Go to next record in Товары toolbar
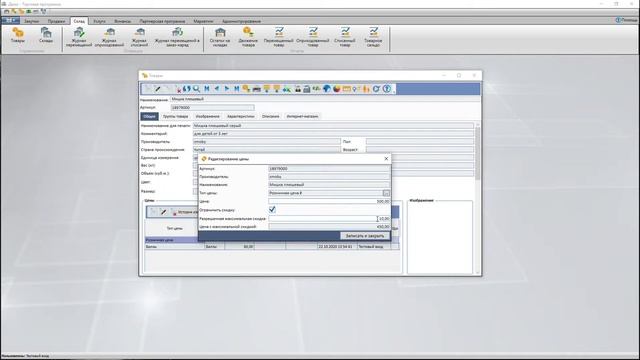Screen dimensions: 640x360 click(x=227, y=89)
